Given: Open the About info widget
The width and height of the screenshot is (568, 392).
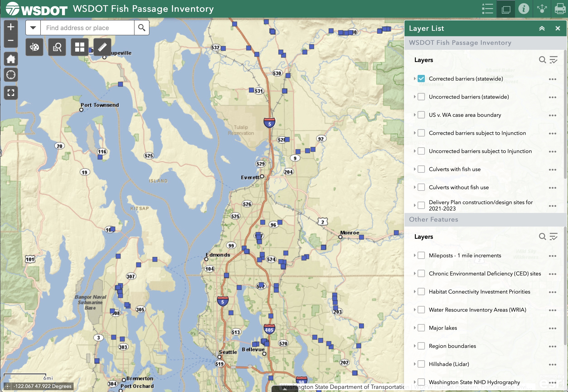Looking at the screenshot, I should pyautogui.click(x=524, y=9).
